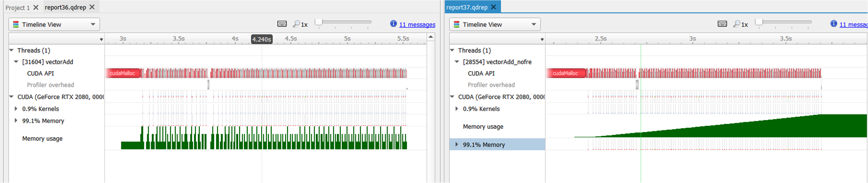Click the zoom slider handle in report36

pyautogui.click(x=319, y=22)
